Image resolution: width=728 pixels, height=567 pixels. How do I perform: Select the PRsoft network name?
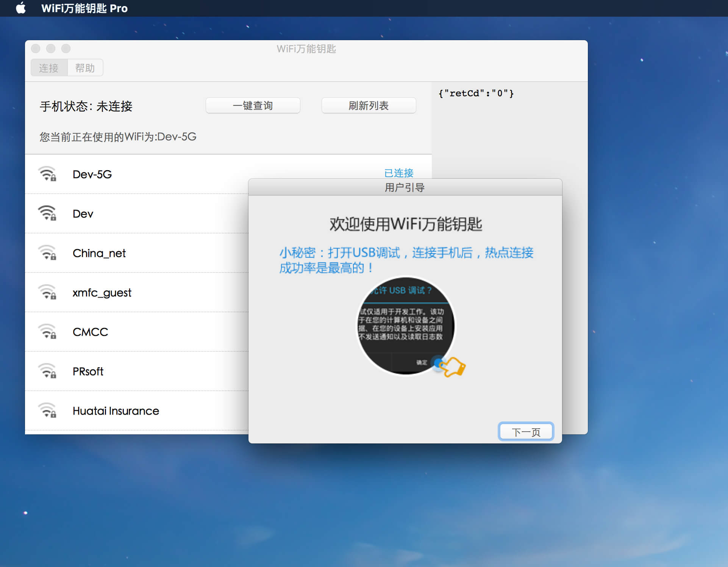[88, 371]
